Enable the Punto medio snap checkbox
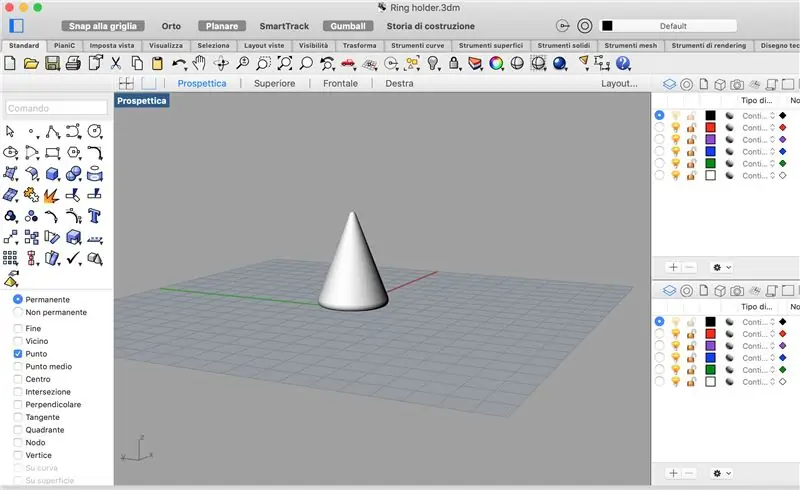Screen dimensions: 800x490 (18, 366)
